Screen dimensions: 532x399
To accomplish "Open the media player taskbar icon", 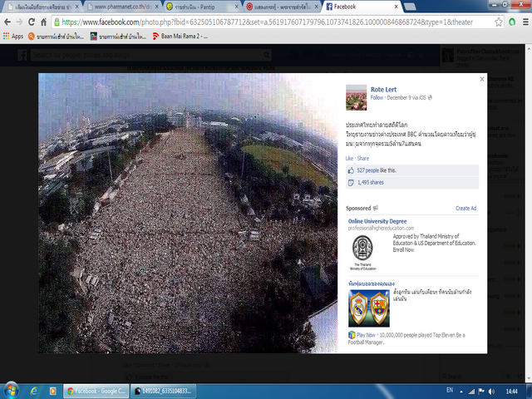I will click(x=52, y=392).
